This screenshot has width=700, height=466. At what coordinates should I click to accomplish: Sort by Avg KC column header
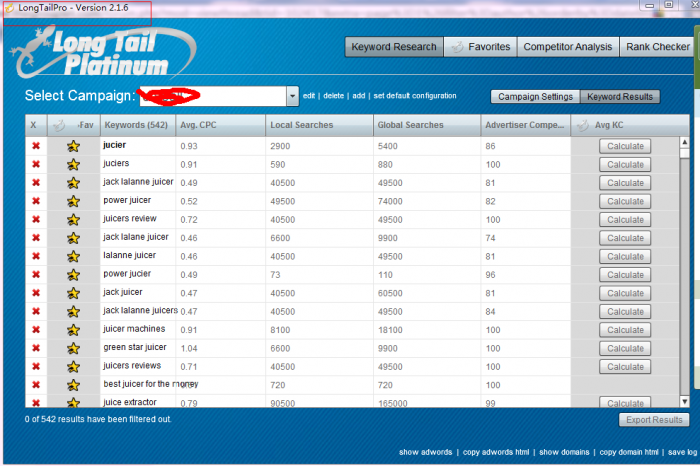630,125
